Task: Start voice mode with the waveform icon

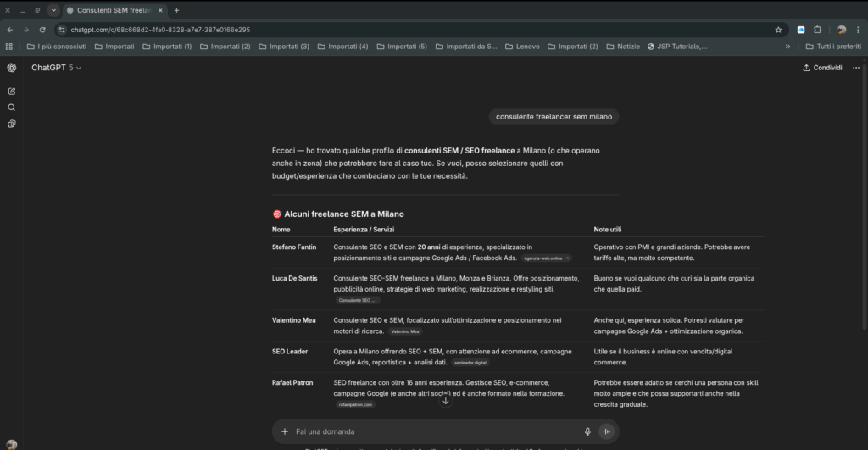Action: tap(606, 431)
